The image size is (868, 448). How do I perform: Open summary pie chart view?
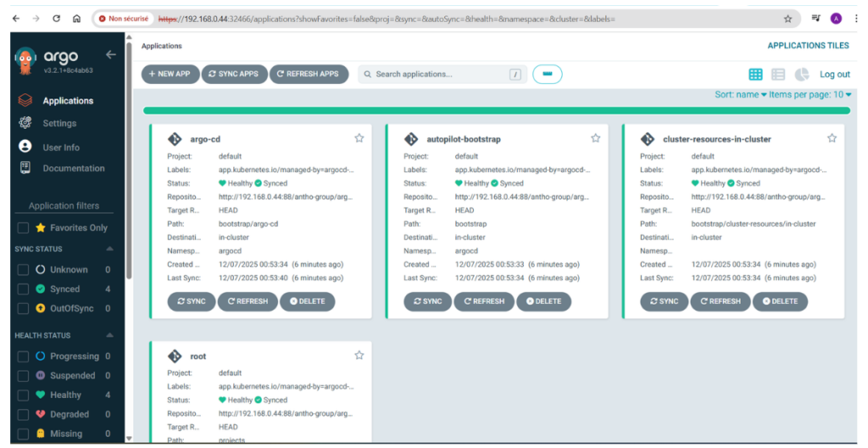click(801, 75)
